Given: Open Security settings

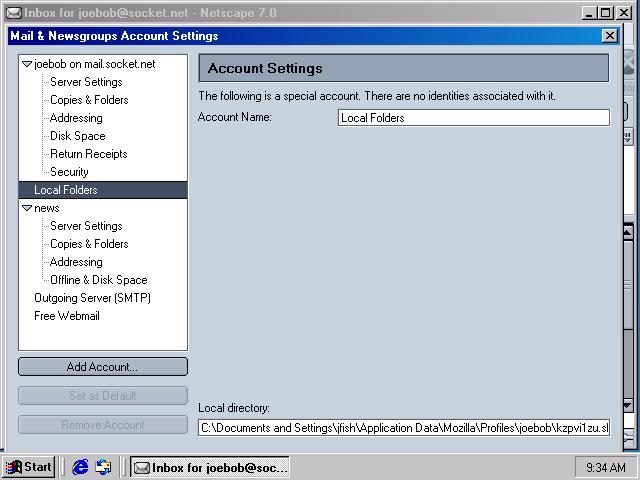Looking at the screenshot, I should tap(69, 172).
